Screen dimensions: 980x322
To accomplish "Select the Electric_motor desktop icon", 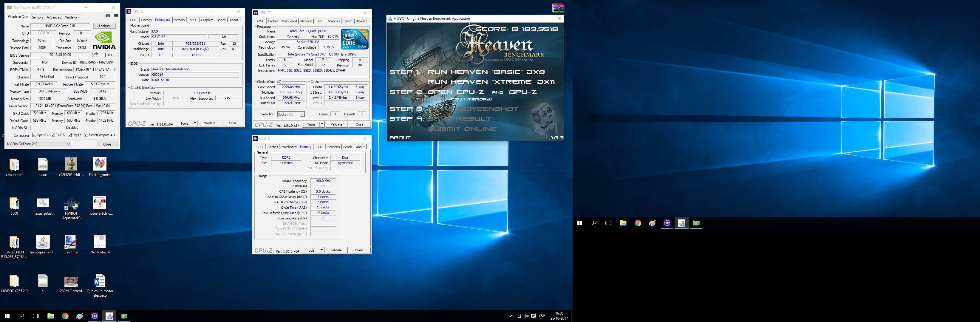I will (100, 164).
